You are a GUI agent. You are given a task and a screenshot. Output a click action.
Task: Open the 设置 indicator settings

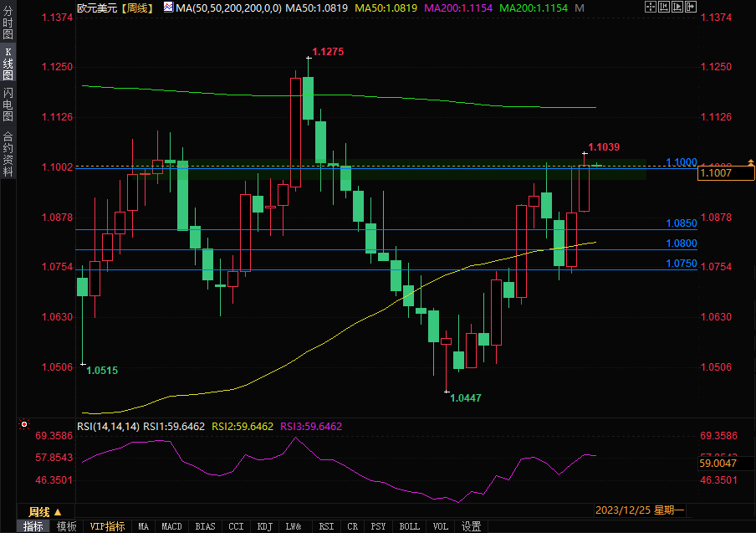pos(472,526)
